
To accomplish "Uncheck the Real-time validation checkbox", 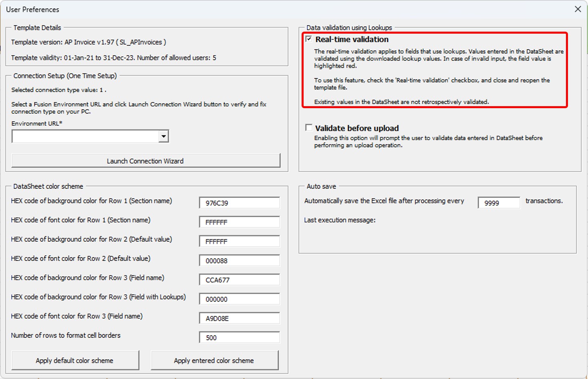I will click(308, 39).
